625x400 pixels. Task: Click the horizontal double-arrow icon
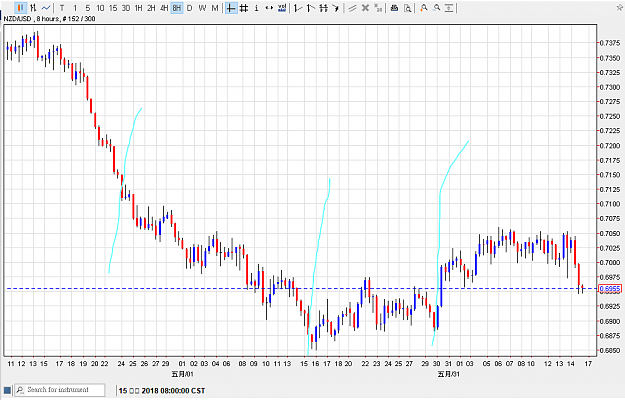tap(269, 8)
